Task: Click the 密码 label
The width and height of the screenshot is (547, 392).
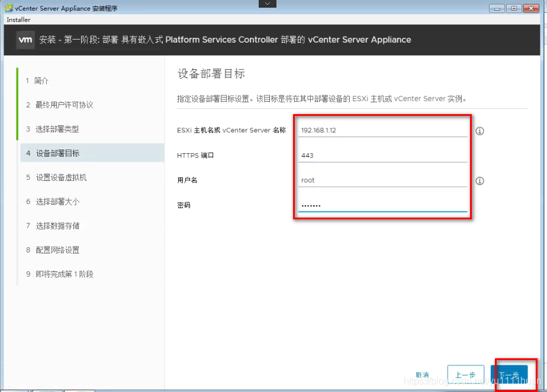Action: point(184,205)
